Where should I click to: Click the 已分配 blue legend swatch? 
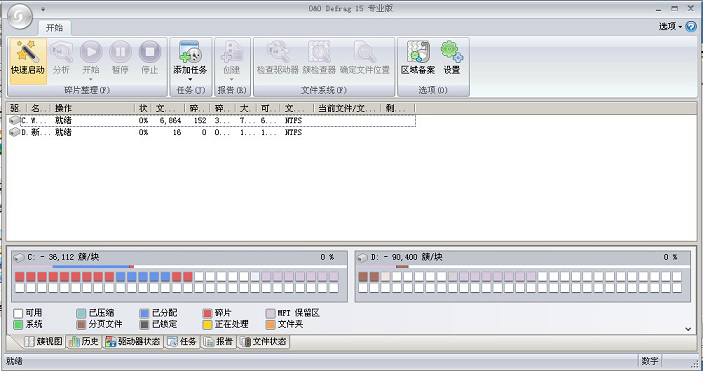[144, 313]
